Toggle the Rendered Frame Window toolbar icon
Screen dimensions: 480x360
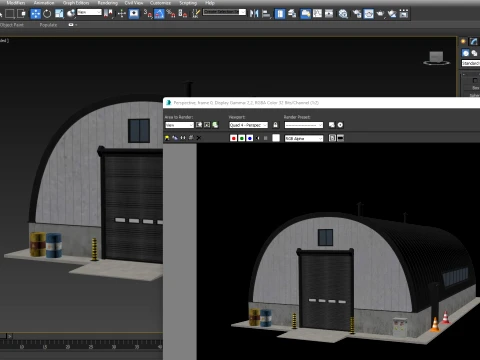(x=369, y=14)
